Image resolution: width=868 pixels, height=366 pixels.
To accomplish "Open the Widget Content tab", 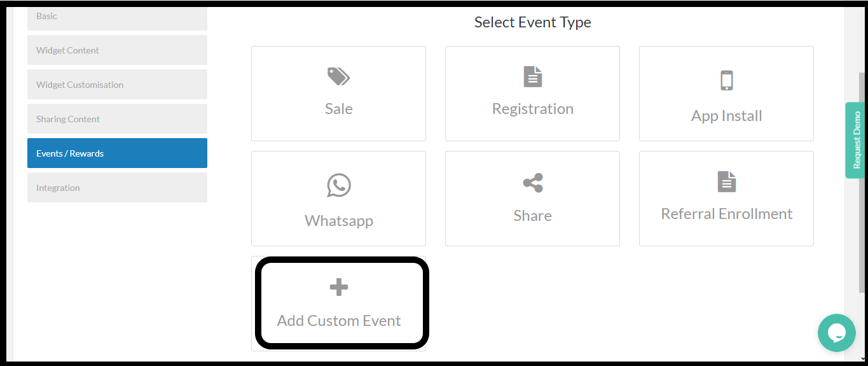I will click(x=117, y=50).
